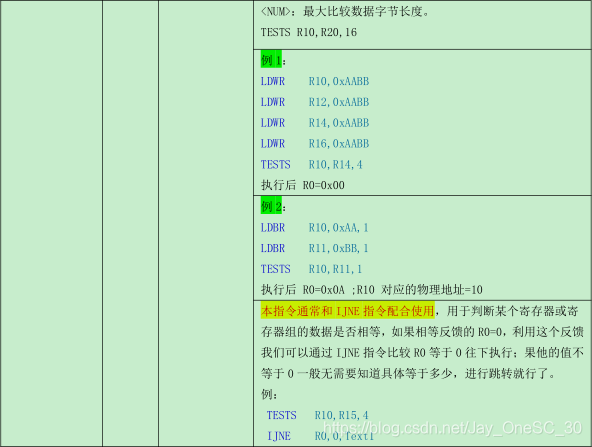The height and width of the screenshot is (447, 592).
Task: Click the line starting "存器组的数据是否相等"
Action: tap(422, 332)
